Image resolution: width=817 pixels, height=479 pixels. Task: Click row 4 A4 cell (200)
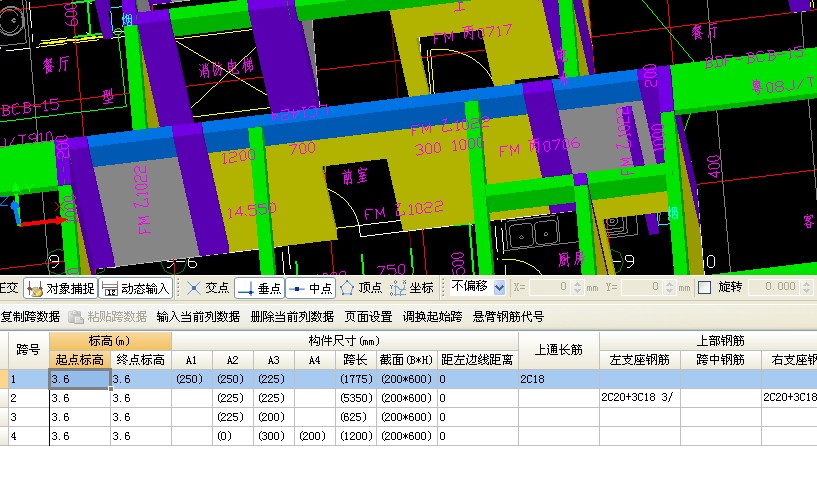314,436
